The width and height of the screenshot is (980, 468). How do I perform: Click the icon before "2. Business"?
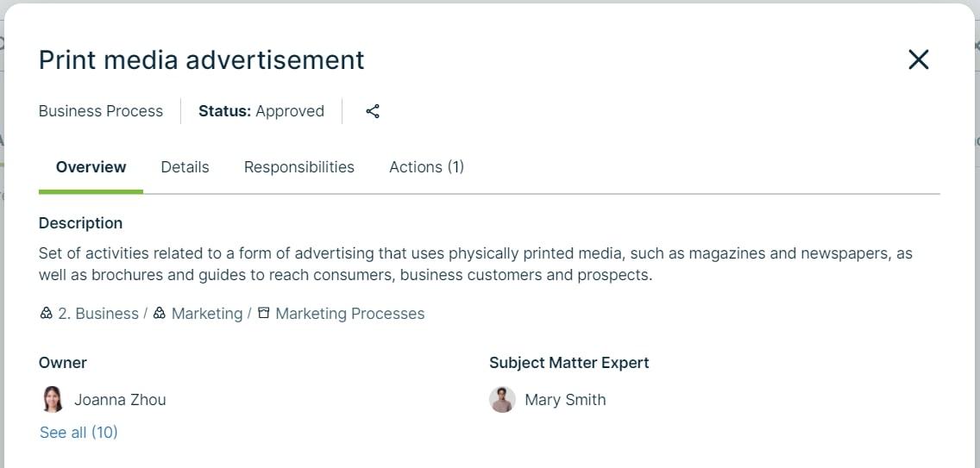point(47,314)
